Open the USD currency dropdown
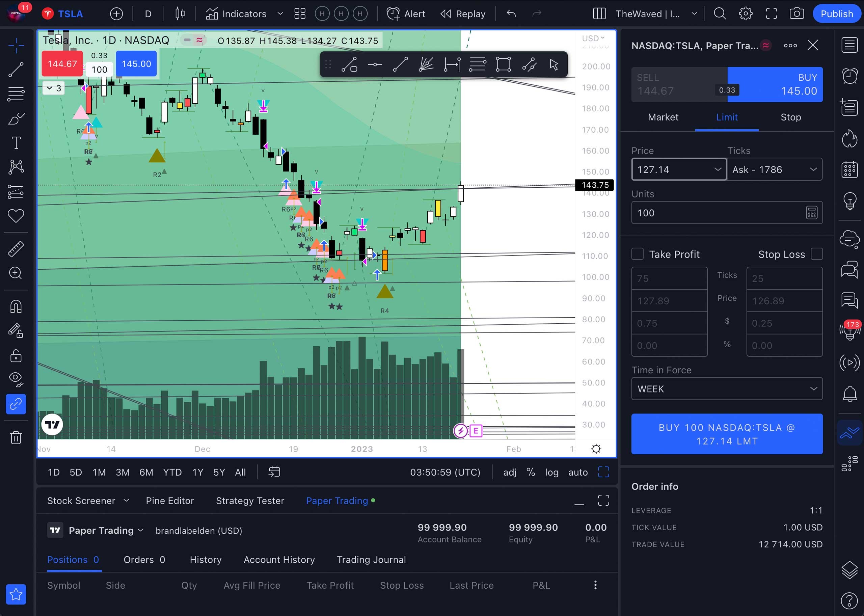 593,38
